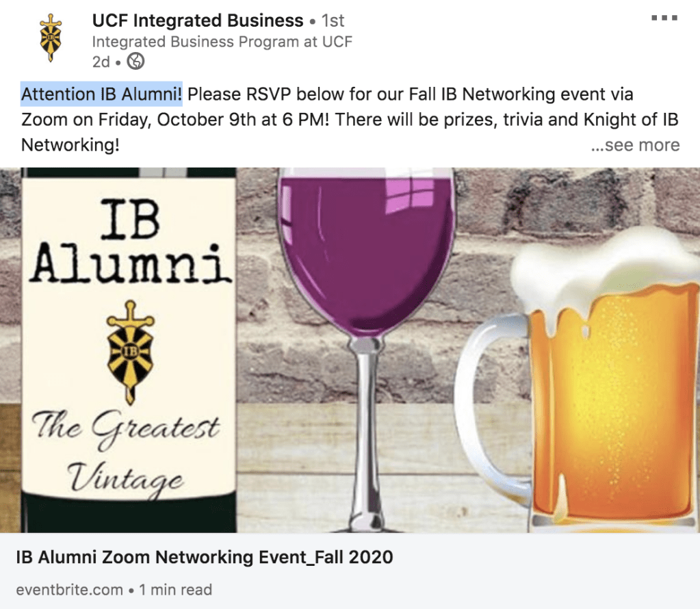
Task: Click the "2d" post timestamp
Action: coord(101,62)
